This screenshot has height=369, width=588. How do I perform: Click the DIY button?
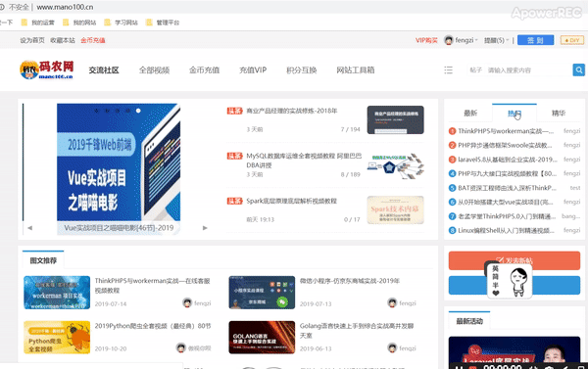(x=572, y=40)
